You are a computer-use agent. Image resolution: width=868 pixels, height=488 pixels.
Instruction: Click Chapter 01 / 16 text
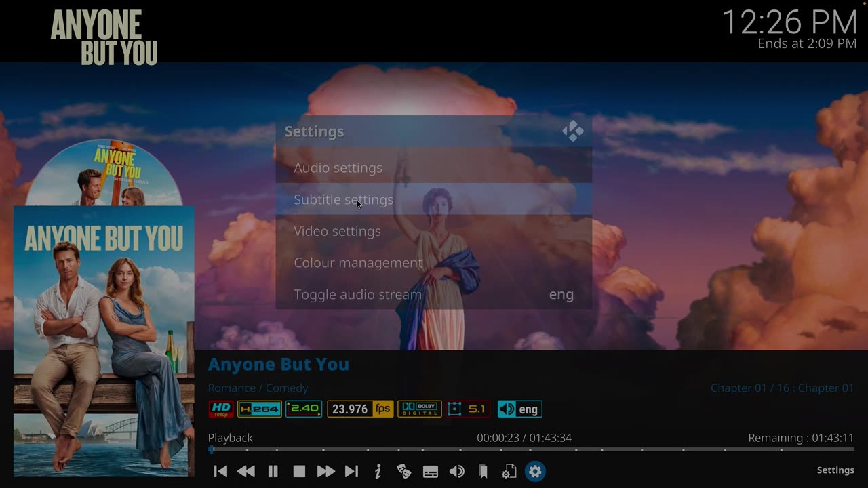[x=782, y=388]
